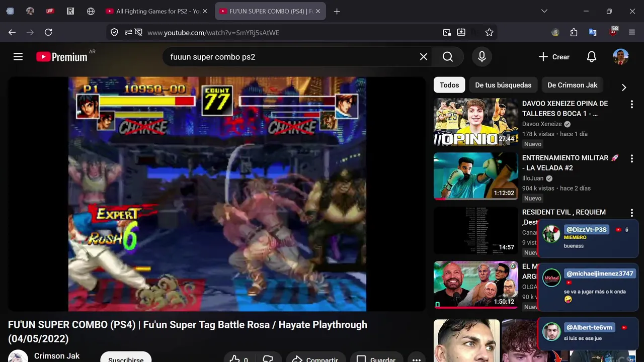Open more actions three-dot button under video
Image resolution: width=644 pixels, height=362 pixels.
[417, 358]
